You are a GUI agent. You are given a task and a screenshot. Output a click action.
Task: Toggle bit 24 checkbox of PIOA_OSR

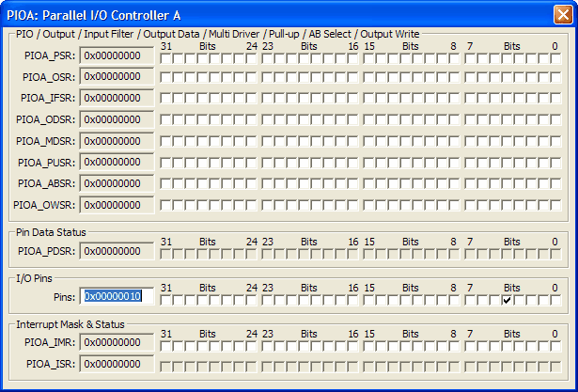[251, 77]
